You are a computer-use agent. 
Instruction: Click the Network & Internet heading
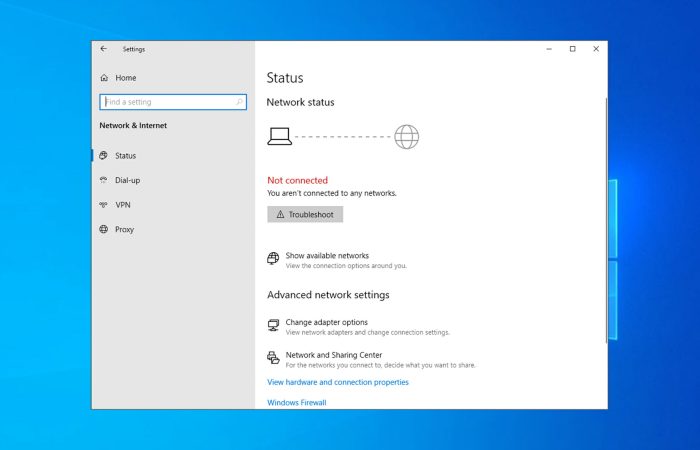tap(133, 125)
